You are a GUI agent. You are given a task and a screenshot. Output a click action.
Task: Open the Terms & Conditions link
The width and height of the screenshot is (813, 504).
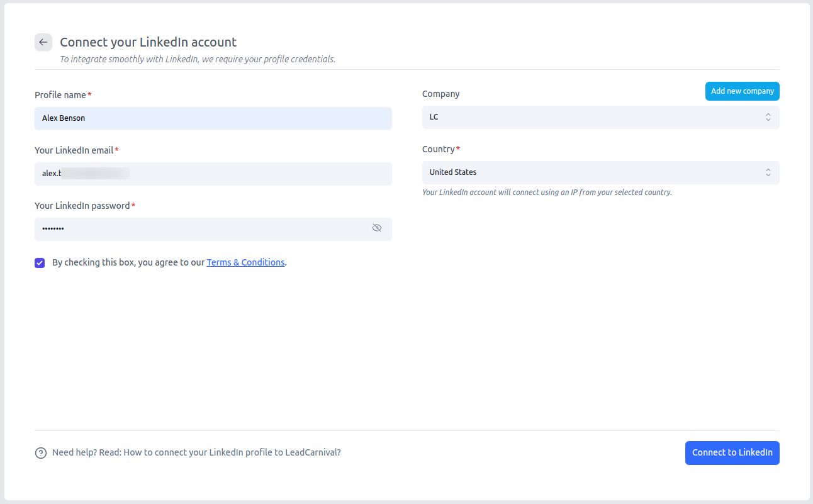click(245, 262)
